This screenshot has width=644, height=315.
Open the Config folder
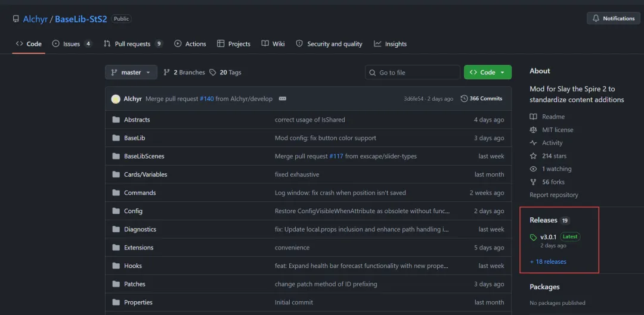(x=133, y=211)
